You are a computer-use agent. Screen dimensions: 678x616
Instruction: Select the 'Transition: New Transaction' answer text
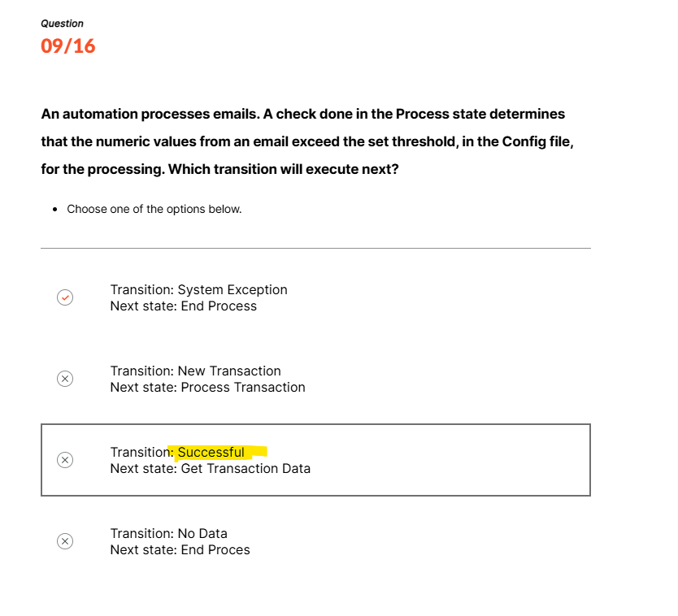pyautogui.click(x=195, y=371)
